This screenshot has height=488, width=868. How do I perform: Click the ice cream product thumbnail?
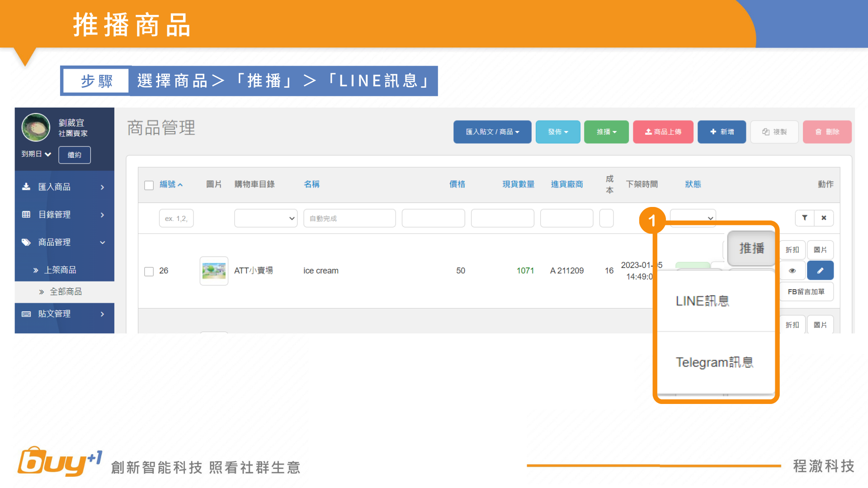pyautogui.click(x=214, y=271)
